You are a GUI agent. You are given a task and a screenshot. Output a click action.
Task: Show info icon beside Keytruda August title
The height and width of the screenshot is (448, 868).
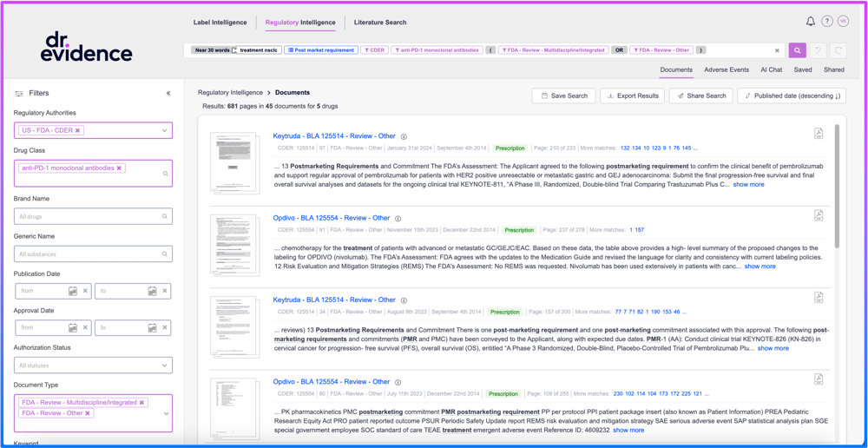404,300
